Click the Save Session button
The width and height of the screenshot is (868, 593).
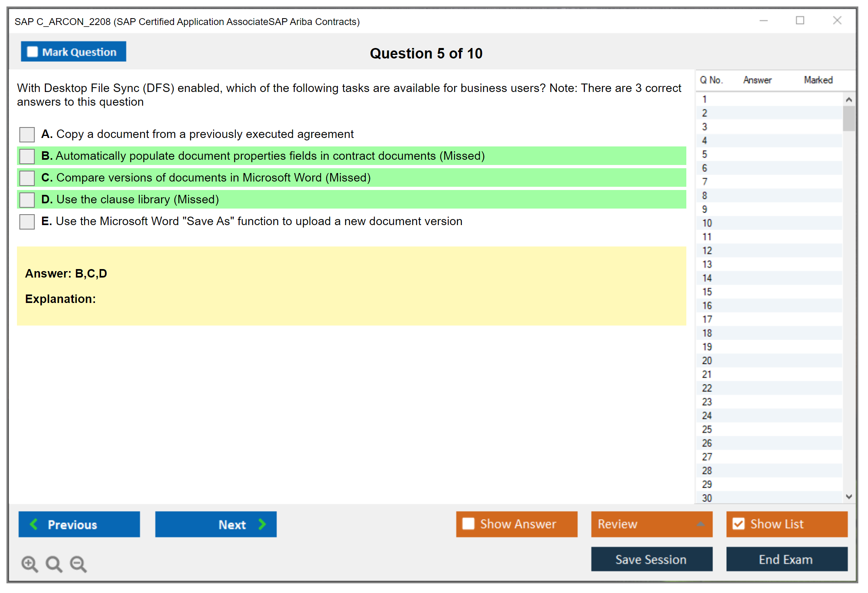(x=651, y=559)
